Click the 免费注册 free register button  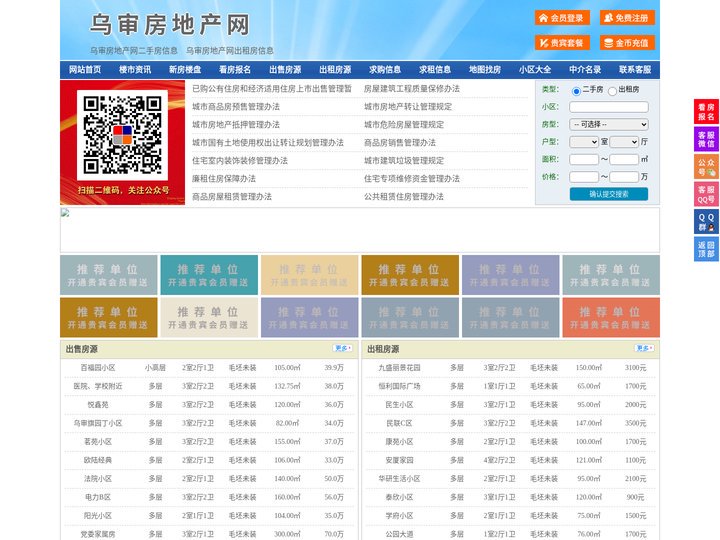pos(627,18)
